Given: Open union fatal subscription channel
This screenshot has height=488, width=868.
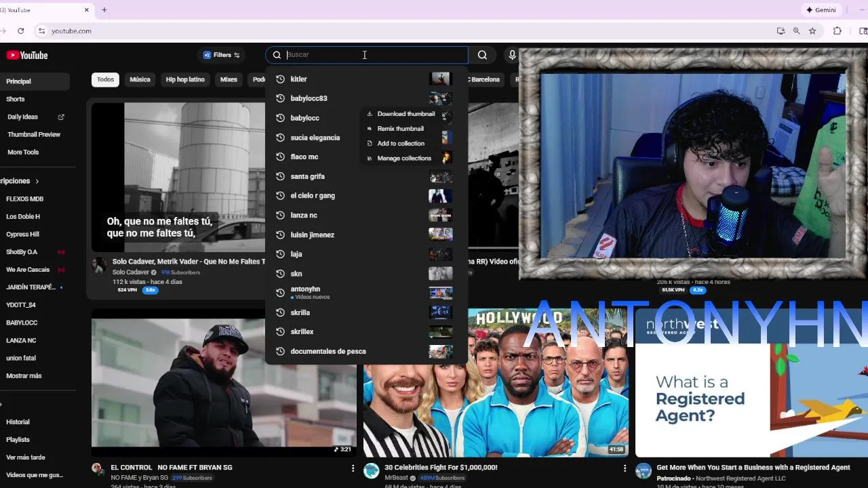Looking at the screenshot, I should coord(21,358).
